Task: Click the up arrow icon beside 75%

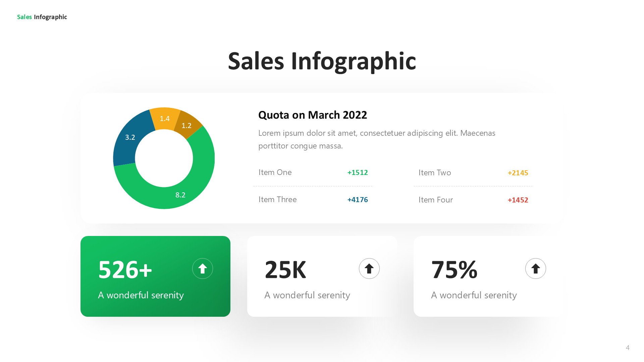Action: pos(535,268)
